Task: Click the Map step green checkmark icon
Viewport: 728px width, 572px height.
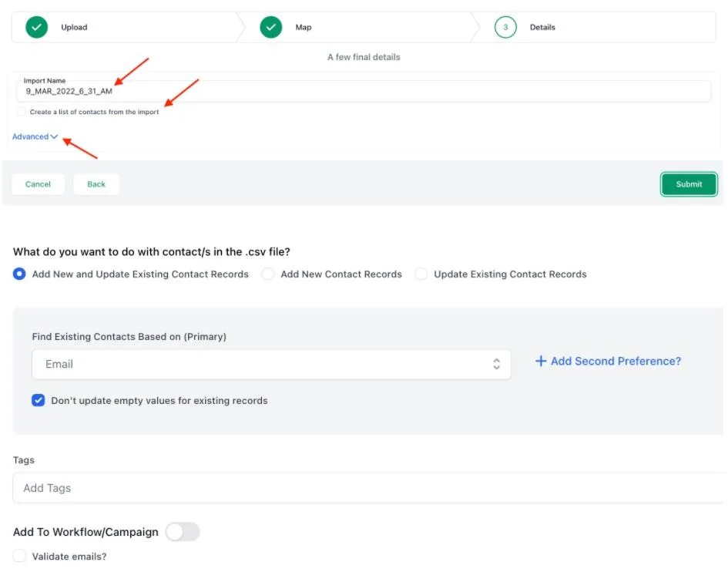Action: (x=271, y=27)
